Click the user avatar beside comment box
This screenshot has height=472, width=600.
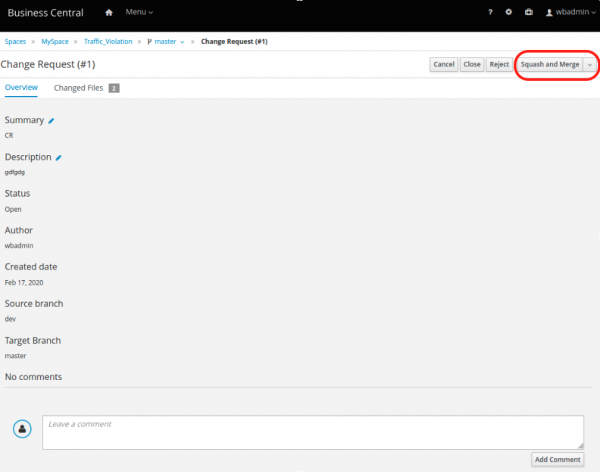[22, 428]
